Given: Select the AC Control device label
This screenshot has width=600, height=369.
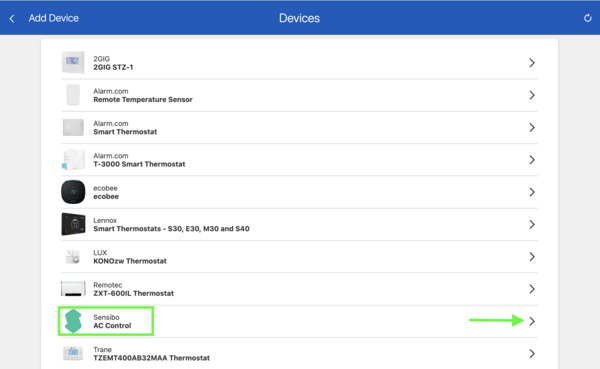Looking at the screenshot, I should coord(112,326).
